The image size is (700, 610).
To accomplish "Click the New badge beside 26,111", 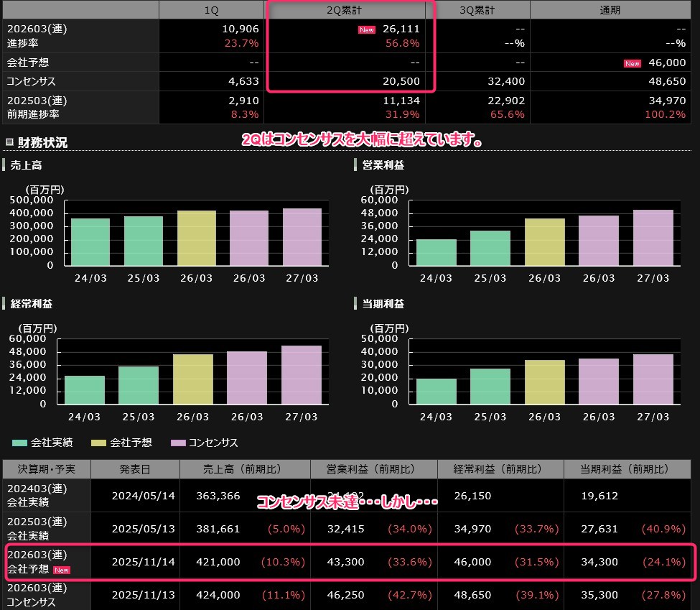I will tap(367, 29).
